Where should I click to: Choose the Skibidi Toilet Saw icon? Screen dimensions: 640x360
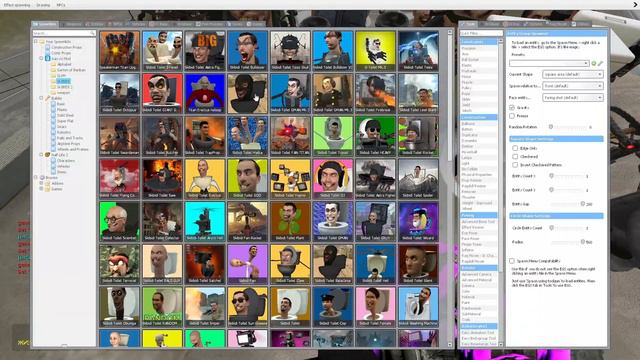pos(162,179)
